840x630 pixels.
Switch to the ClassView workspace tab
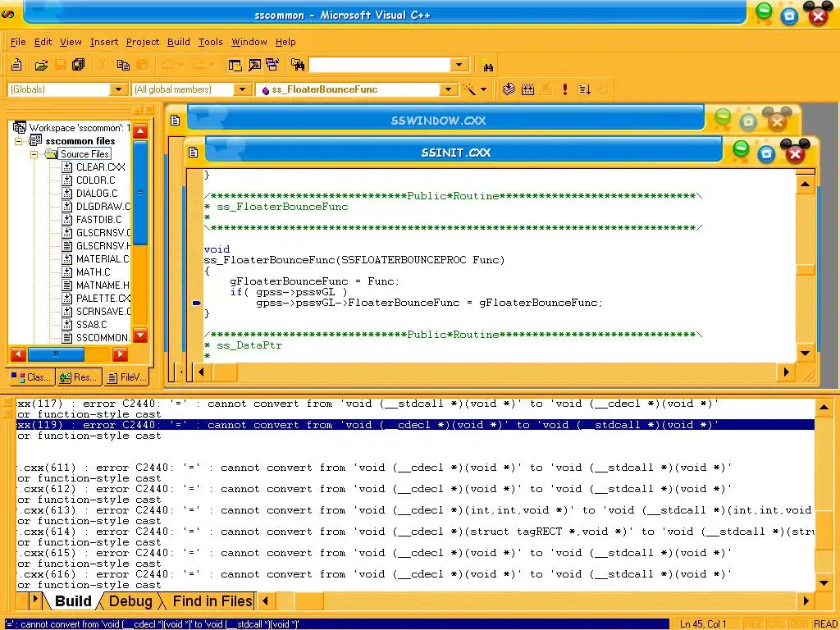pyautogui.click(x=30, y=377)
